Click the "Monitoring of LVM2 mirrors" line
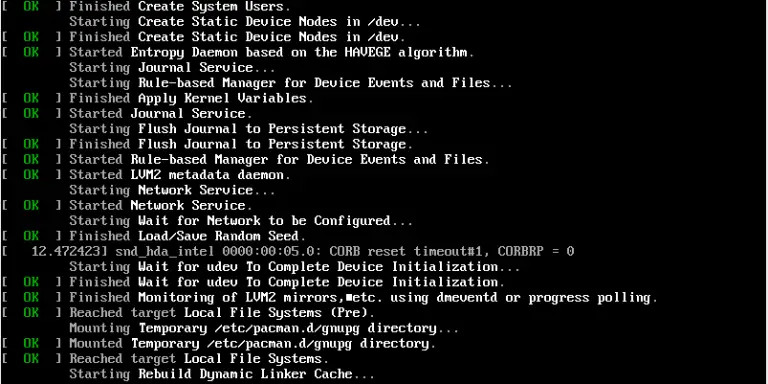Screen dimensions: 768x384 click(x=330, y=297)
